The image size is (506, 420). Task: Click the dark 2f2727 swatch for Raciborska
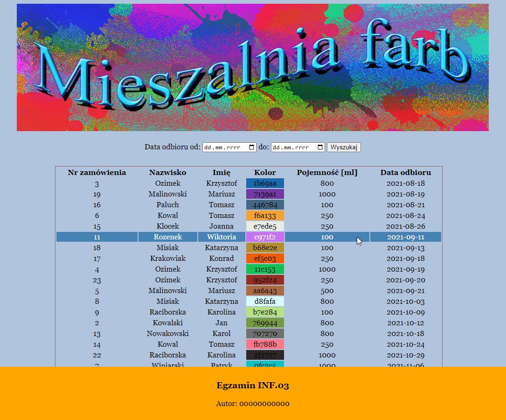pos(265,355)
